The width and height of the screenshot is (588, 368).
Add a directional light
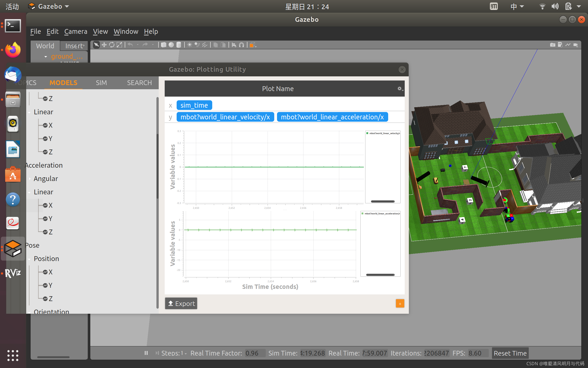[205, 45]
